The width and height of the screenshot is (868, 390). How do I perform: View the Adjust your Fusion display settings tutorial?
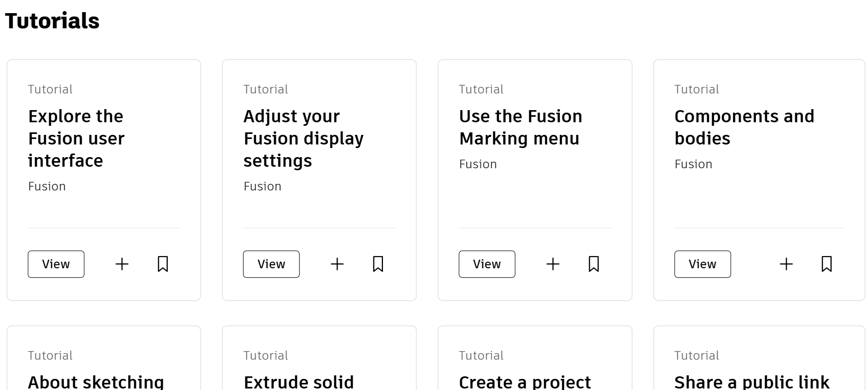click(x=271, y=264)
